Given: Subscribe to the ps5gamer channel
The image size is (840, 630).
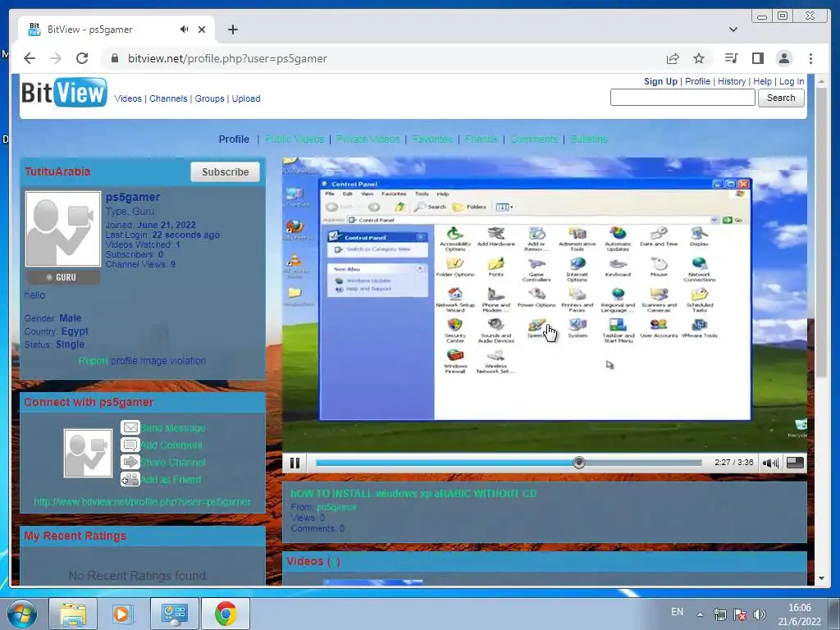Looking at the screenshot, I should click(x=225, y=172).
